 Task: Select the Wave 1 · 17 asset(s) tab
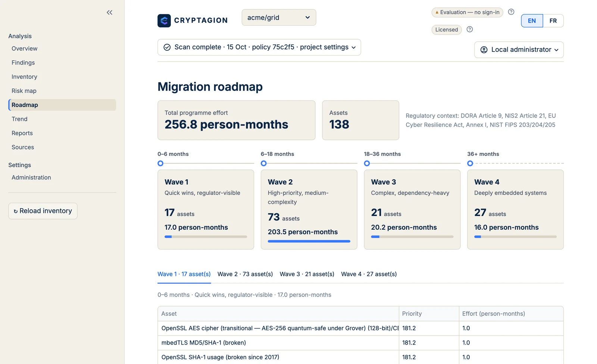click(x=184, y=274)
